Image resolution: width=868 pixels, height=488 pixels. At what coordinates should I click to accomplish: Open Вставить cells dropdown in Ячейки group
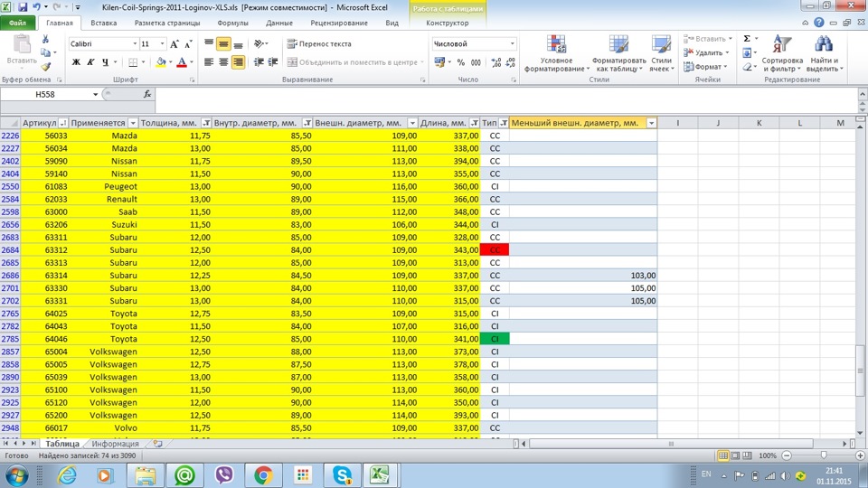click(707, 39)
